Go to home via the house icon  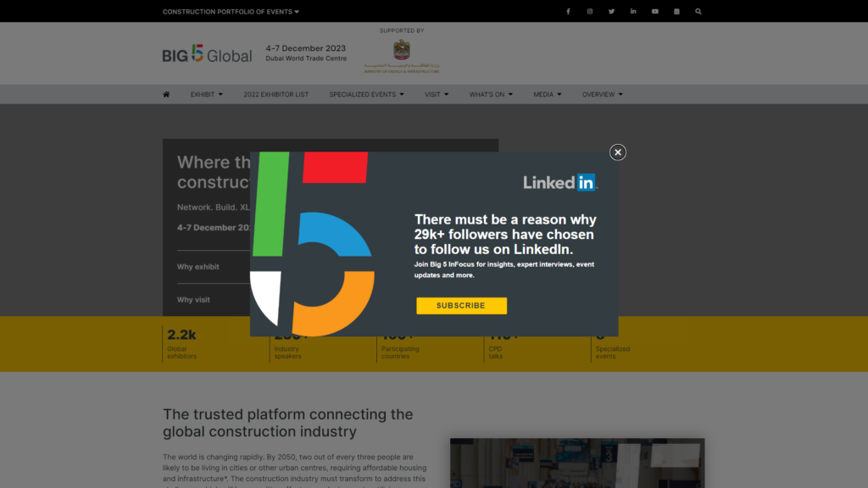(166, 95)
